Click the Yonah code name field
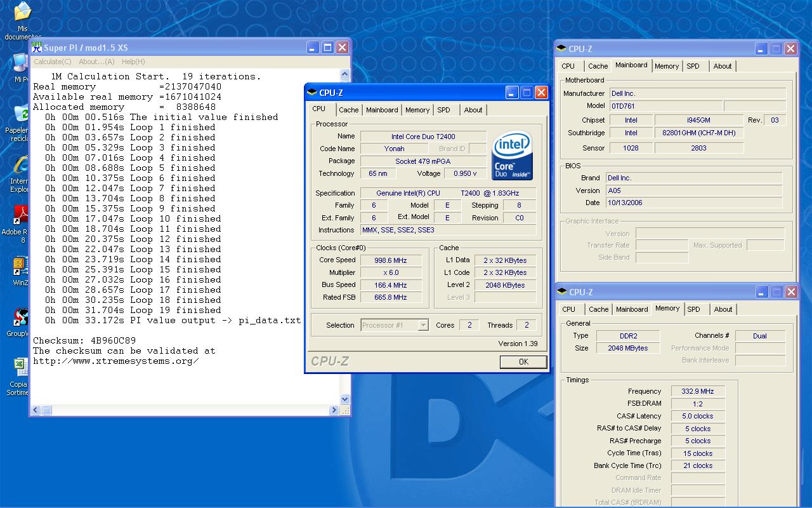Screen dimensions: 812x508 395,149
